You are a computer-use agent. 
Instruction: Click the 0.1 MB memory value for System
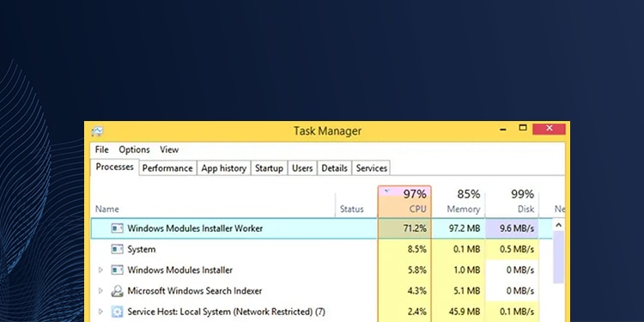[x=467, y=249]
